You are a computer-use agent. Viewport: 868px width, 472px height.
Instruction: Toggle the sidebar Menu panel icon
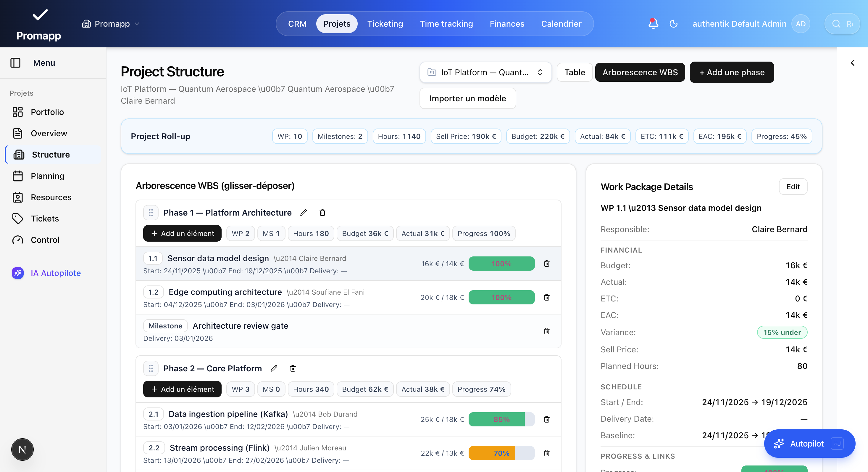[15, 63]
